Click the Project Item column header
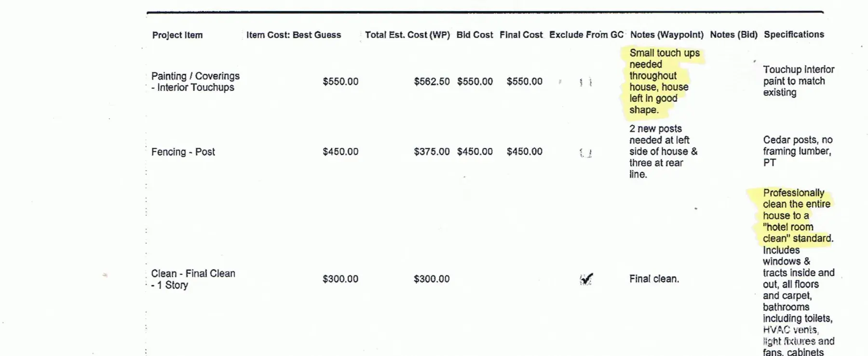The image size is (868, 356). coord(177,35)
